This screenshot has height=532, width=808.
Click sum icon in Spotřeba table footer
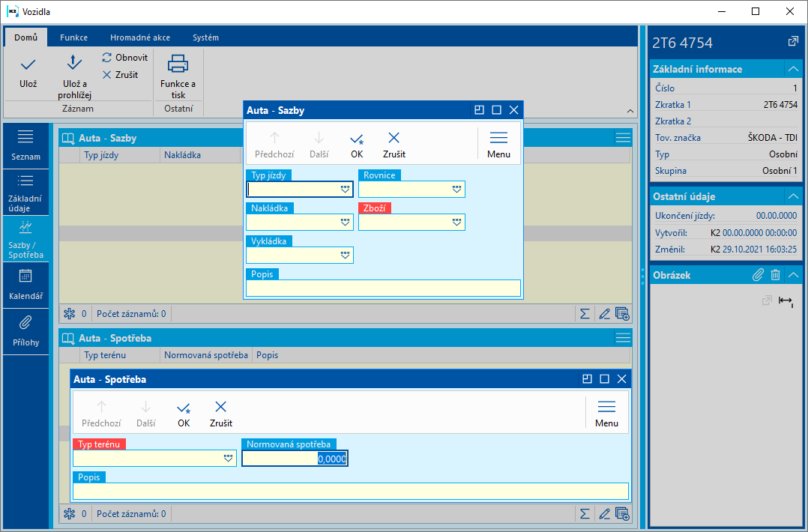click(585, 513)
